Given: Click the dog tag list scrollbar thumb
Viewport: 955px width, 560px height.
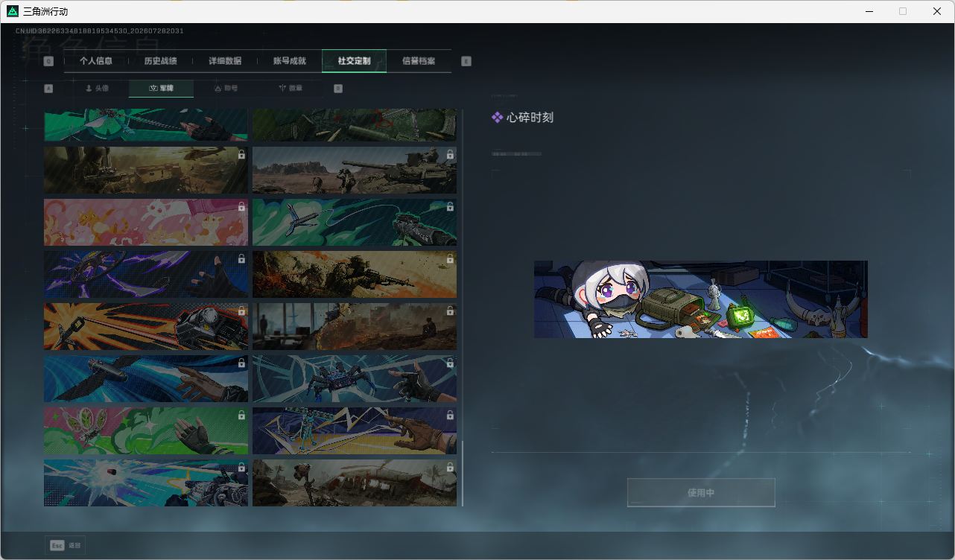Looking at the screenshot, I should point(463,473).
